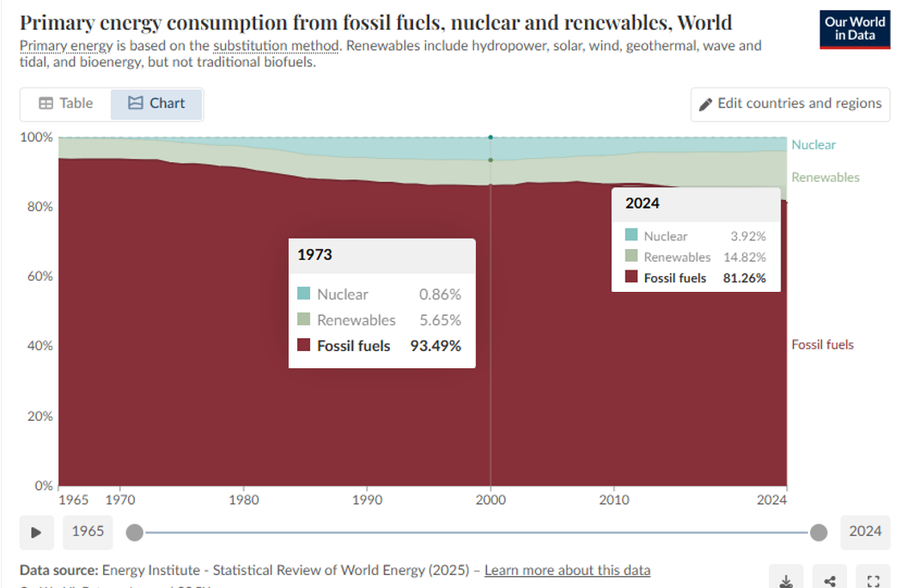Click the left timeline slider handle
The height and width of the screenshot is (588, 902).
[x=135, y=532]
